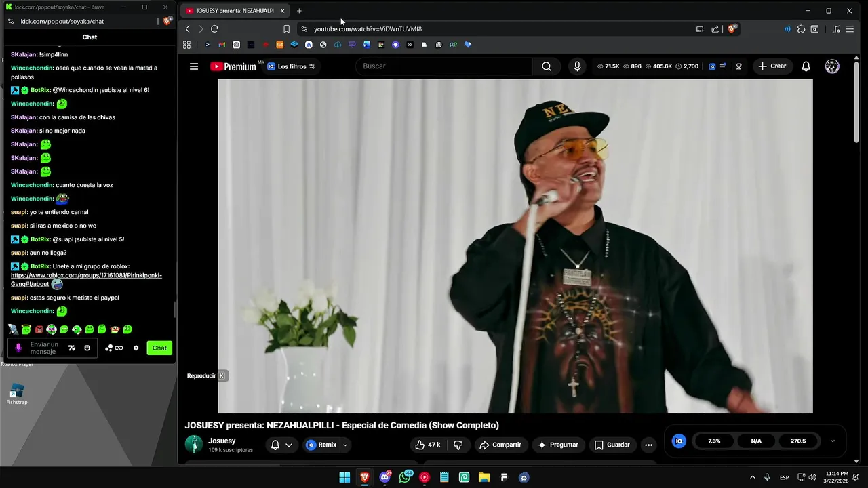The width and height of the screenshot is (868, 488).
Task: Click the Kick chat scrollbar
Action: tap(175, 310)
